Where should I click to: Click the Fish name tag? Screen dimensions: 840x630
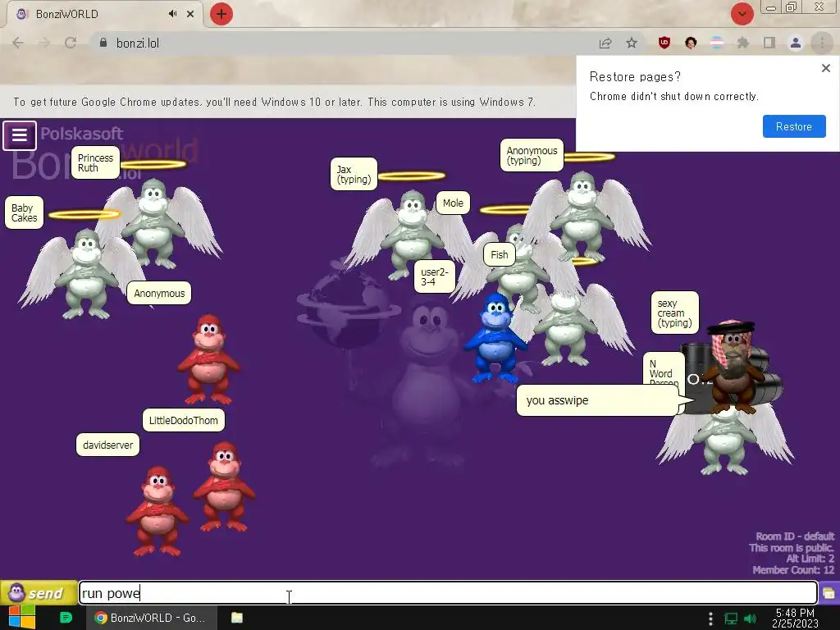point(500,254)
